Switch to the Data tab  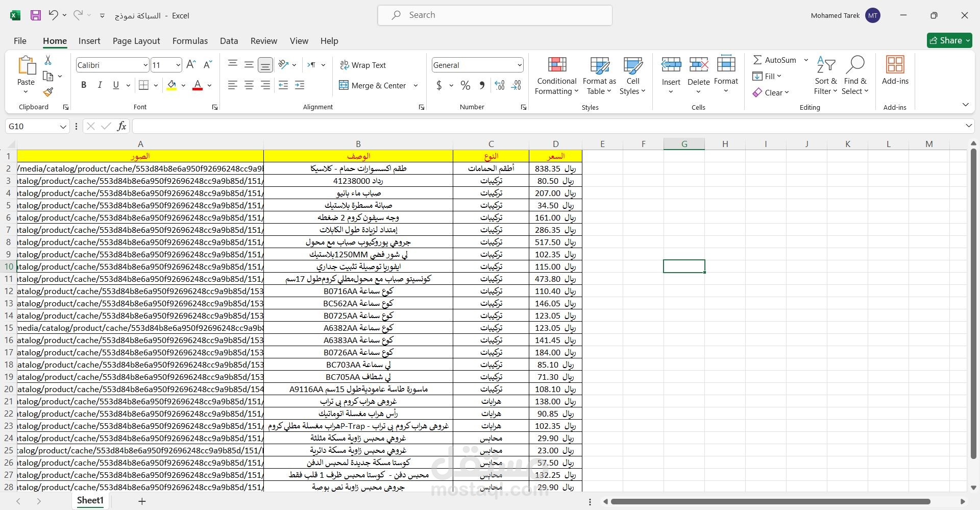click(x=229, y=41)
